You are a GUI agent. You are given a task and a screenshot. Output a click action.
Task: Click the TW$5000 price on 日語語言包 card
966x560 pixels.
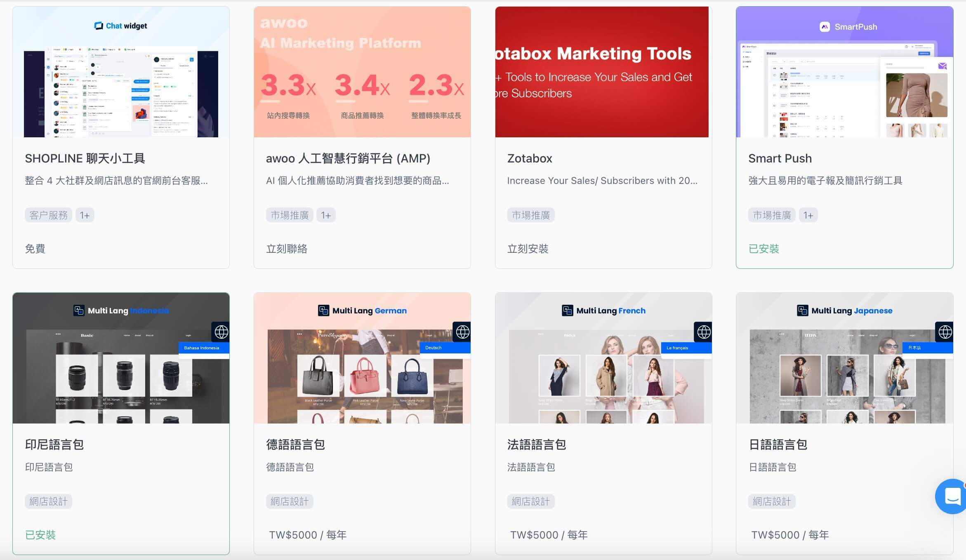tap(789, 534)
